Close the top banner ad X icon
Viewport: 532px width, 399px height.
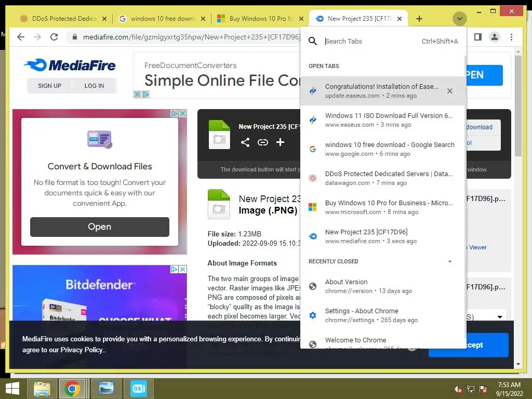pyautogui.click(x=137, y=95)
